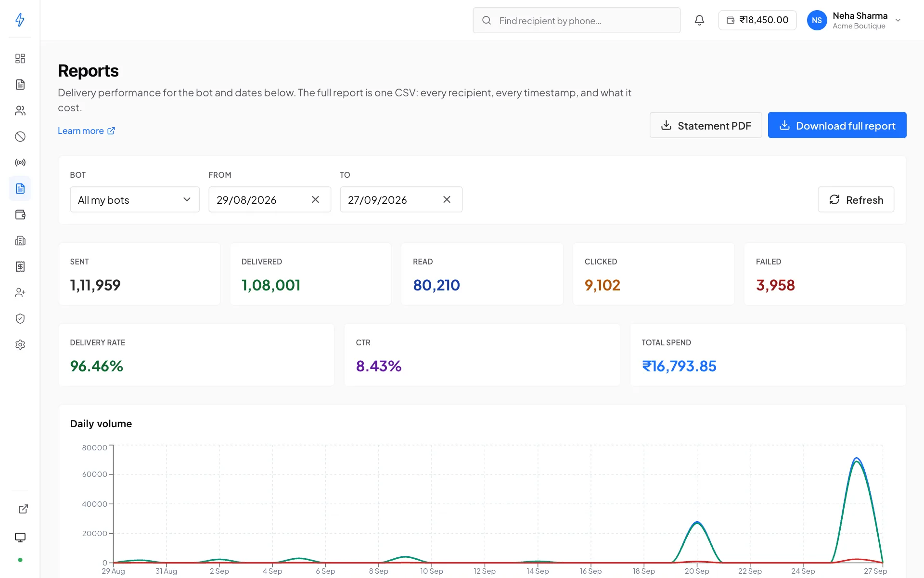Click the total spend ₹16,793.85 value
Screen dimensions: 924x578
679,366
